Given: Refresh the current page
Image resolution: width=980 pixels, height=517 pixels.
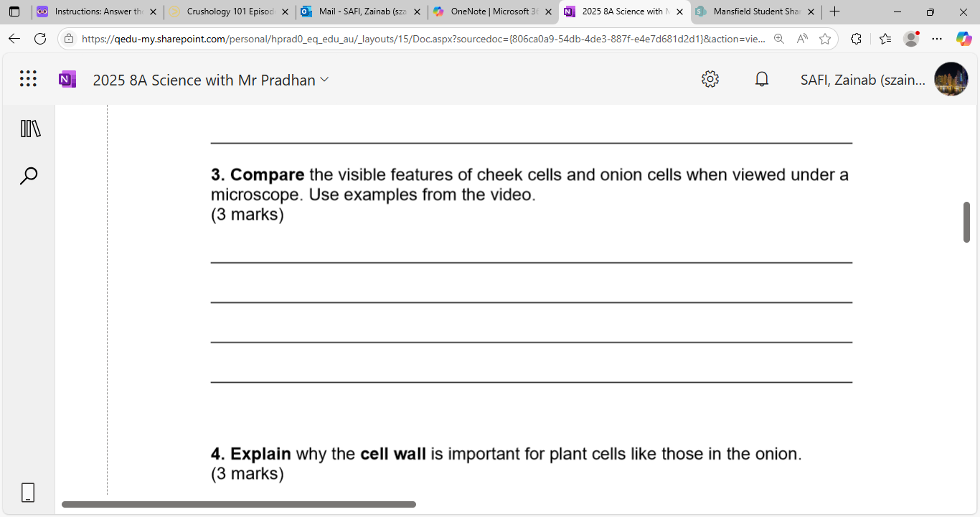Looking at the screenshot, I should (x=40, y=39).
